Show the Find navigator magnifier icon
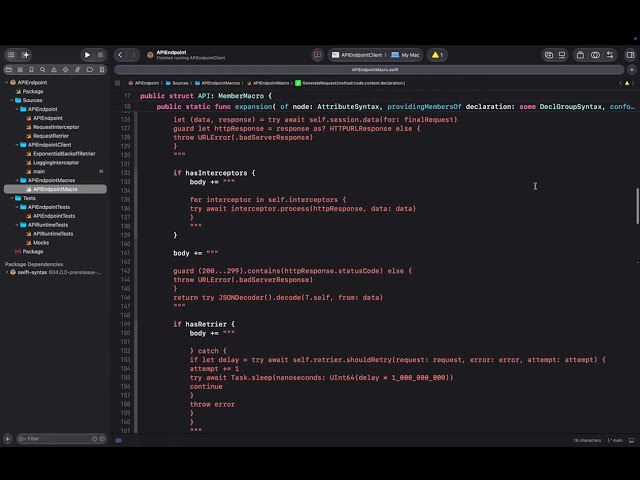This screenshot has height=480, width=640. click(42, 70)
